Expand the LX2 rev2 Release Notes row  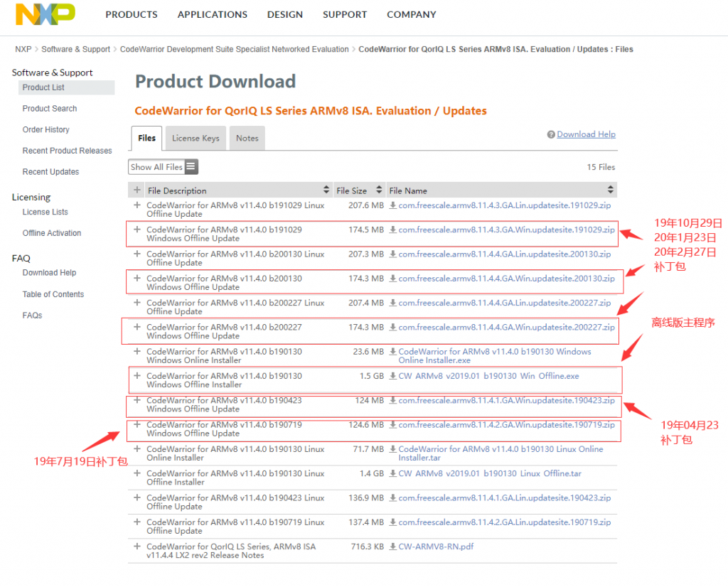click(x=137, y=546)
